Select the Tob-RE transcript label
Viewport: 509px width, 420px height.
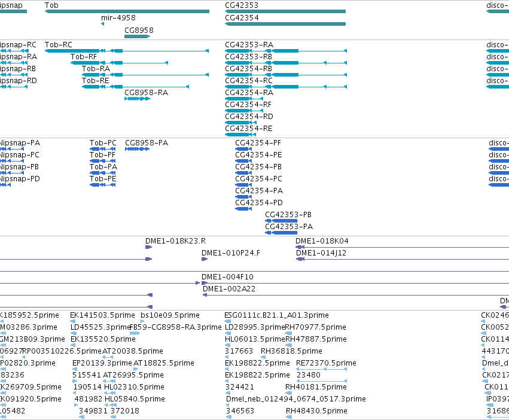pyautogui.click(x=96, y=81)
